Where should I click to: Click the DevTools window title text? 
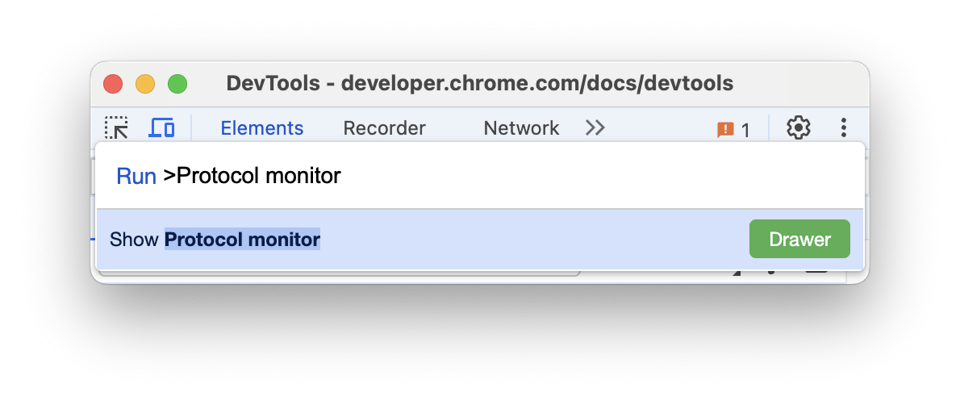[x=479, y=83]
